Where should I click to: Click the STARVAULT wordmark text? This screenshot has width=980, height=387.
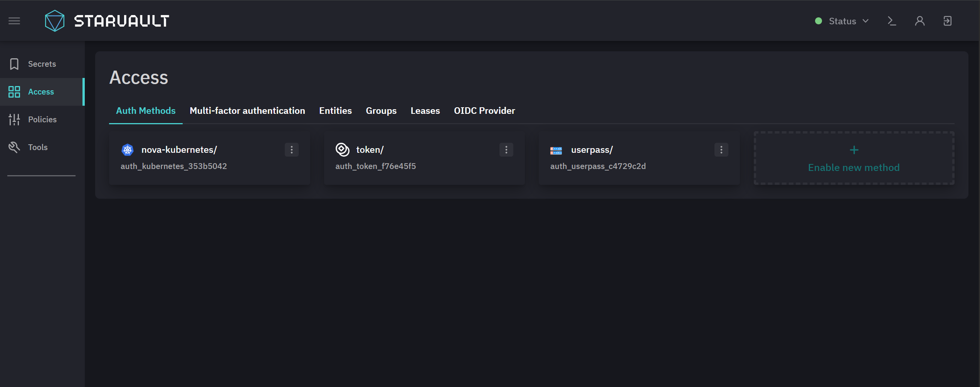122,21
